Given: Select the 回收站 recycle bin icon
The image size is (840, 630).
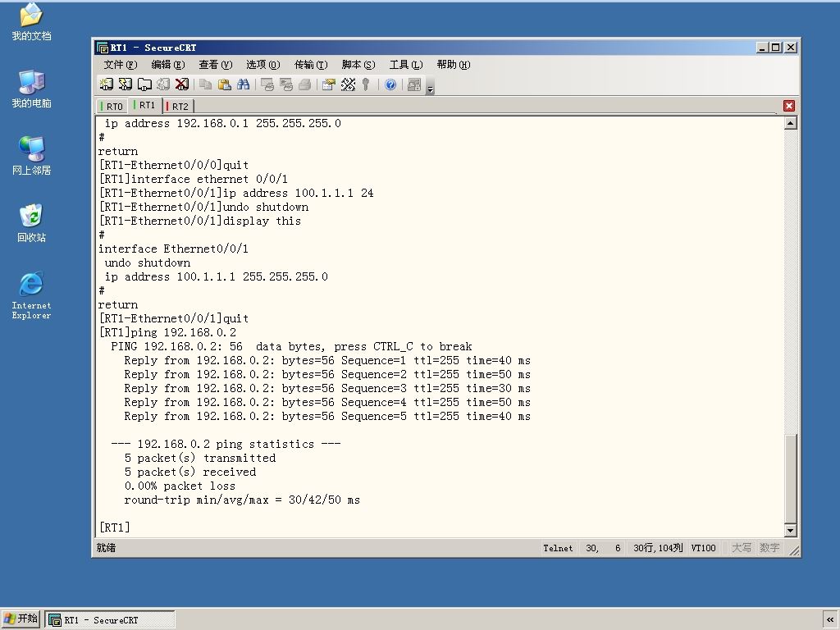Looking at the screenshot, I should coord(31,223).
